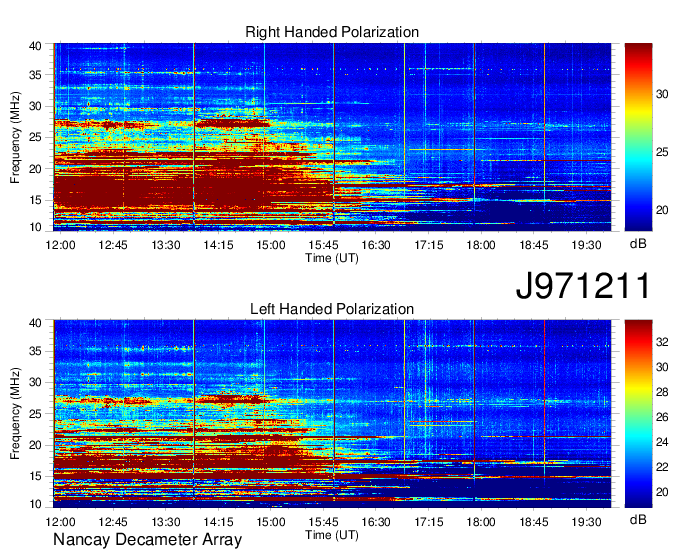Click the Left Handed Polarization spectrogram

332,414
